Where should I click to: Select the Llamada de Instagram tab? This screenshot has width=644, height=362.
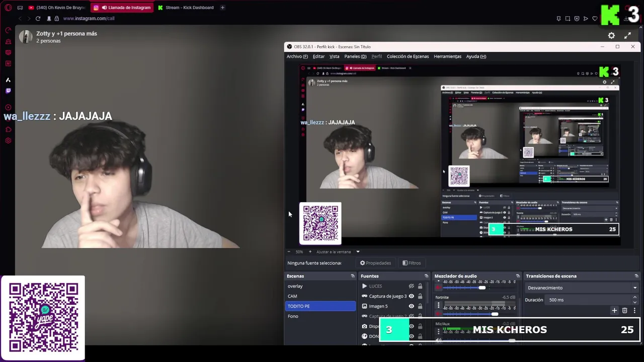122,8
